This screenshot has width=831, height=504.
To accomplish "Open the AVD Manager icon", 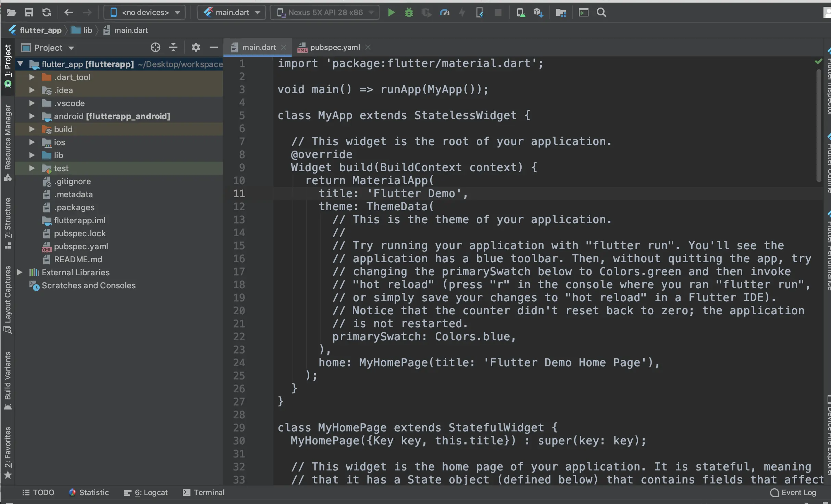I will coord(521,13).
